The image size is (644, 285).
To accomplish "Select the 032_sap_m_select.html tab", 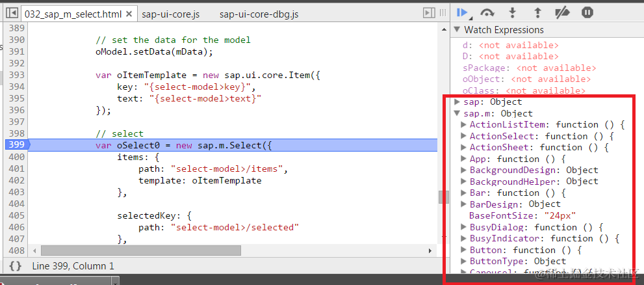I will [x=73, y=14].
